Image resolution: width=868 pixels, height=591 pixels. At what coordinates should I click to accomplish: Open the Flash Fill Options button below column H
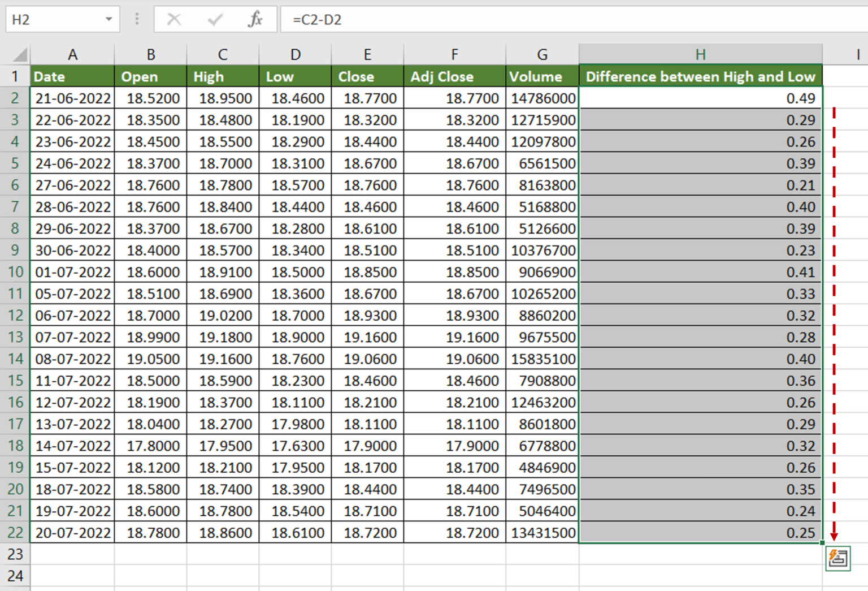tap(839, 558)
